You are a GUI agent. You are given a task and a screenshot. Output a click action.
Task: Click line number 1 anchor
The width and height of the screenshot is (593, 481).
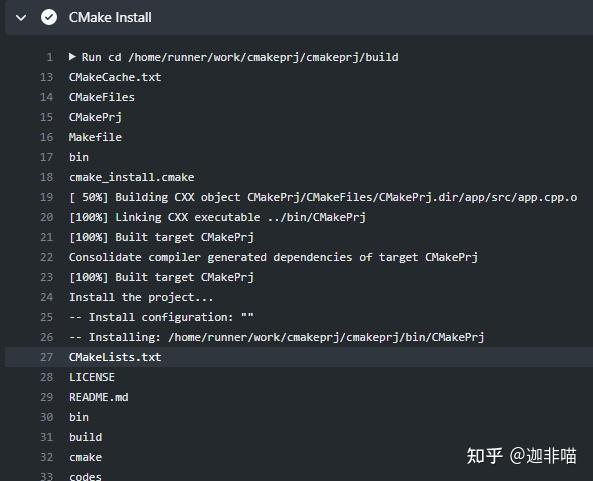point(50,57)
